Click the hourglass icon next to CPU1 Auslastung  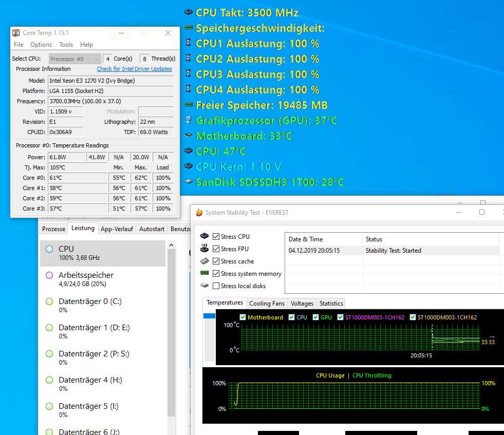189,43
